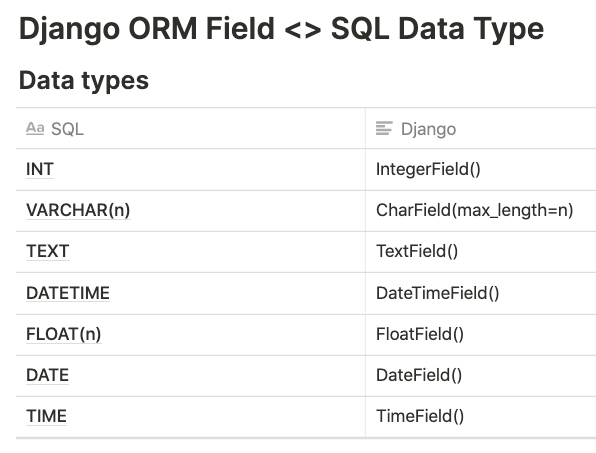The image size is (596, 453).
Task: Select the TextField() cell
Action: coord(481,252)
